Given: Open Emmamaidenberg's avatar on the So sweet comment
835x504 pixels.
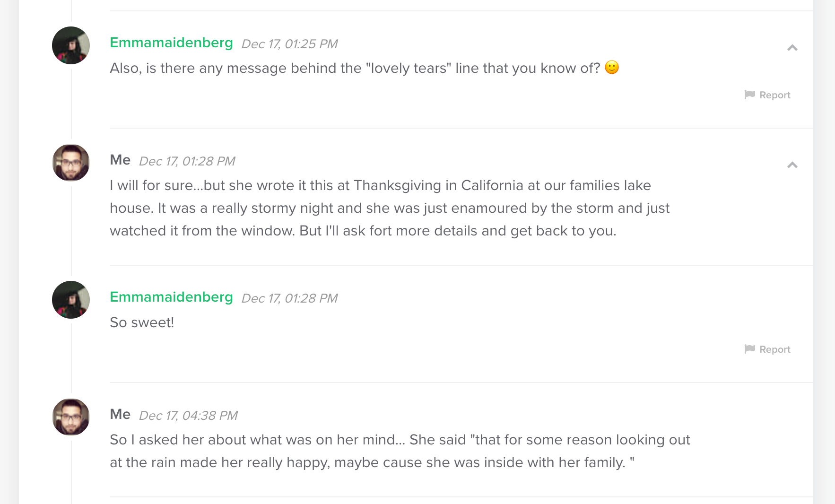Looking at the screenshot, I should [x=71, y=300].
